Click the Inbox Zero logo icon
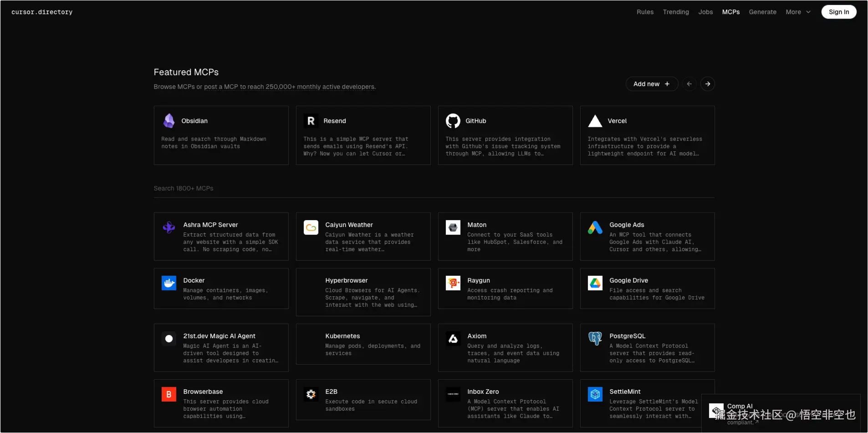Screen dimensions: 868x433 click(x=453, y=394)
